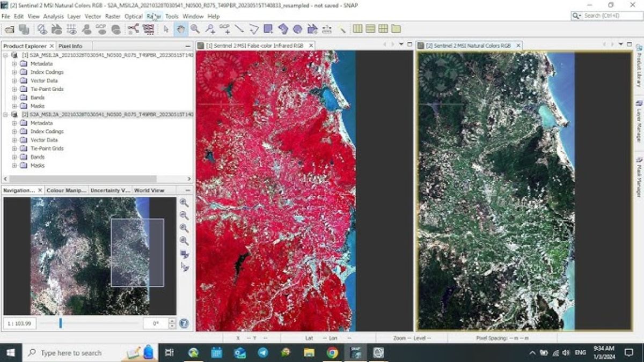Image resolution: width=644 pixels, height=362 pixels.
Task: Open the Raster menu
Action: tap(113, 16)
